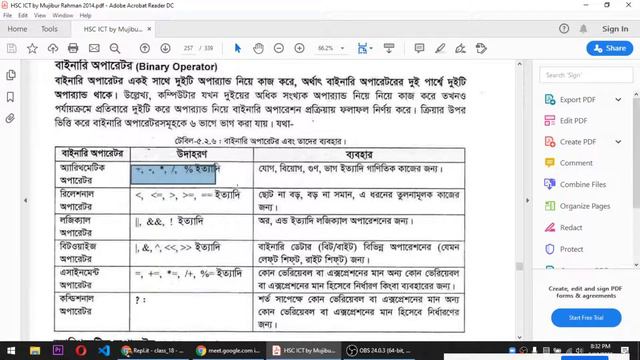The width and height of the screenshot is (640, 360).
Task: Switch to meet.google.com Chrome window
Action: (x=228, y=351)
